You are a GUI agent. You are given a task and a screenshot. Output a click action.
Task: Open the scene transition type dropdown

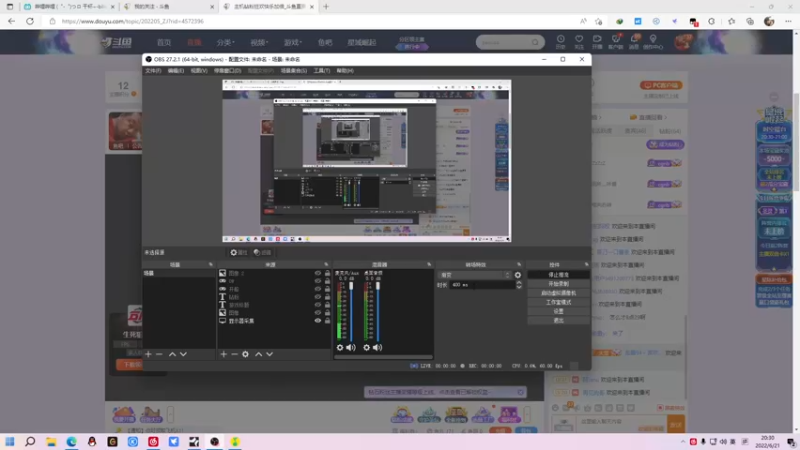pyautogui.click(x=474, y=275)
